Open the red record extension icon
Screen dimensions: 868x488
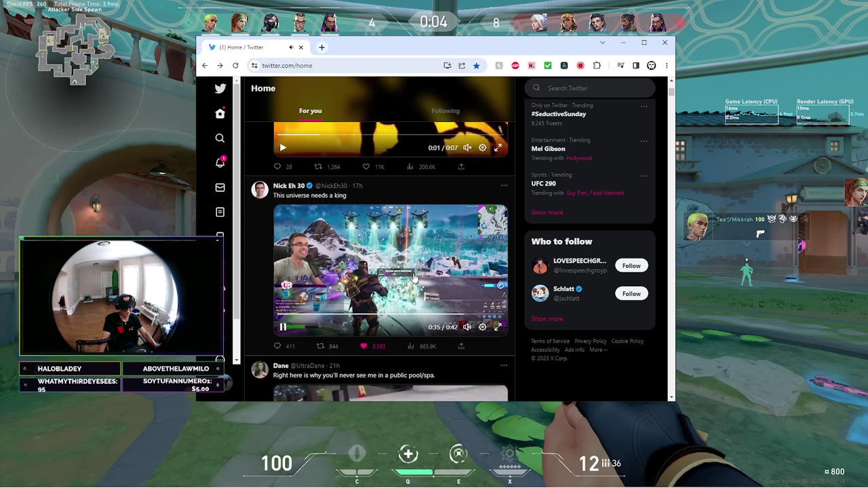(x=580, y=66)
